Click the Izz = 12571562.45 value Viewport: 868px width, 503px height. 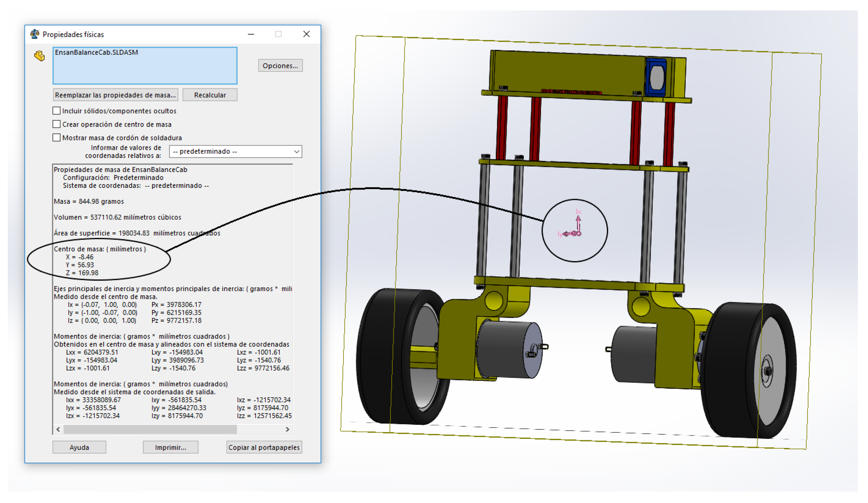tap(264, 415)
